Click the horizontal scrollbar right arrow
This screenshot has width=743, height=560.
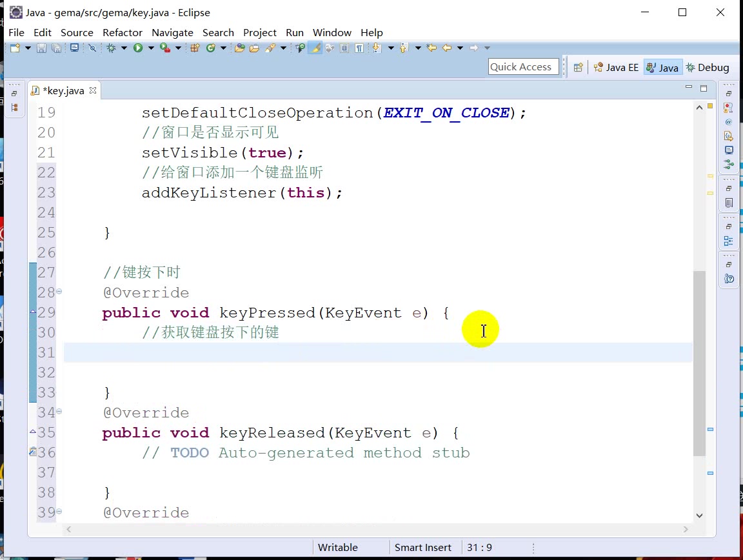pos(686,529)
